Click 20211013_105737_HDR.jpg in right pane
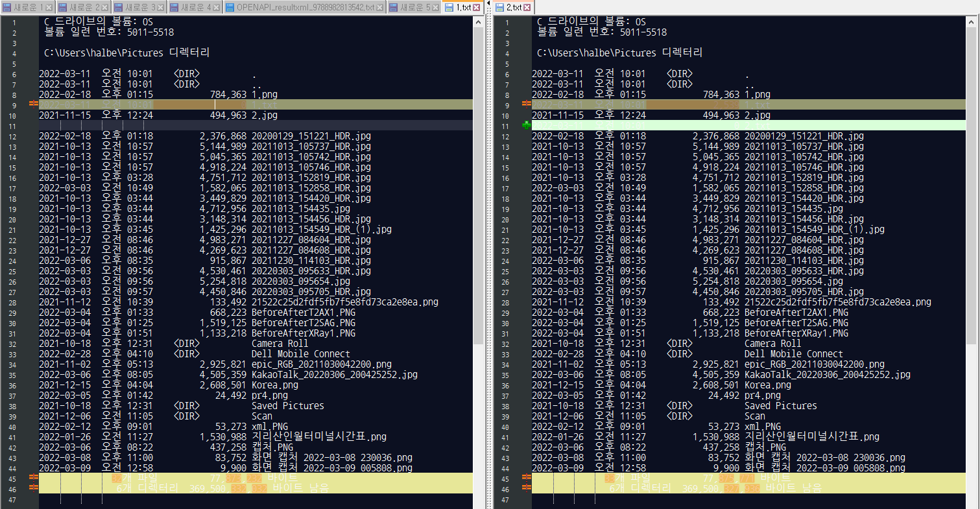 click(x=804, y=147)
